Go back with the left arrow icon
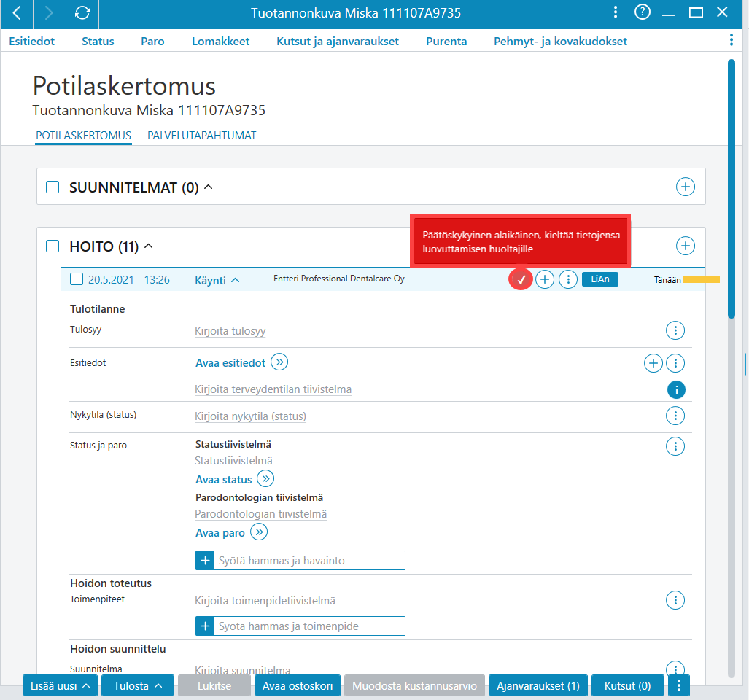 point(17,13)
